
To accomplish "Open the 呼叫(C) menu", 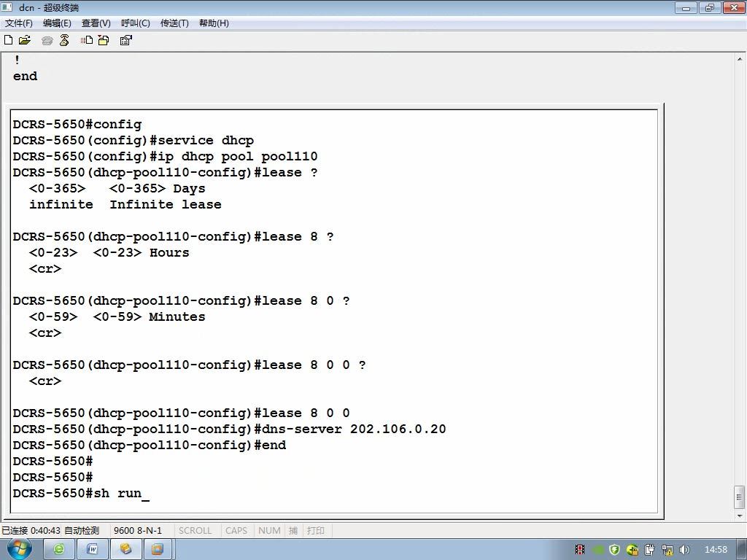I will (135, 23).
